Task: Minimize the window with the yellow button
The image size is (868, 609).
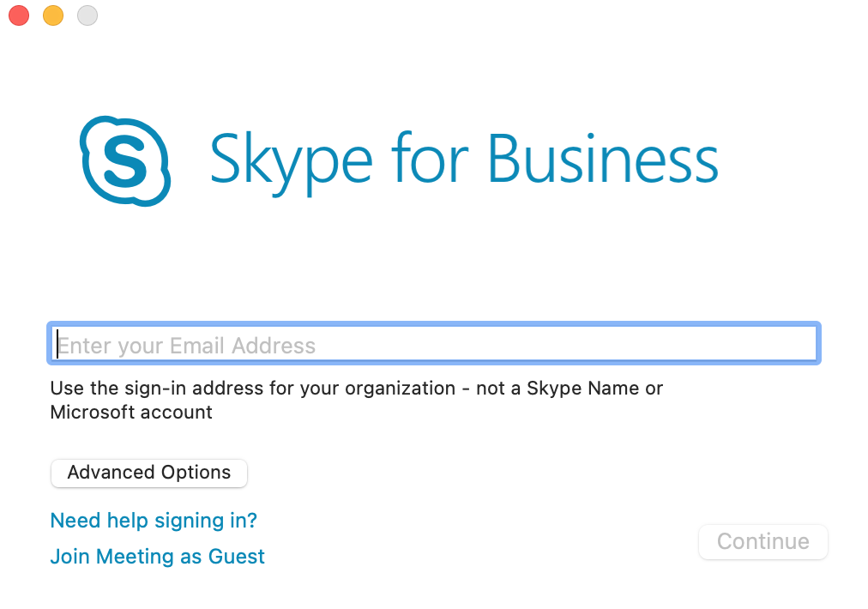Action: click(53, 15)
